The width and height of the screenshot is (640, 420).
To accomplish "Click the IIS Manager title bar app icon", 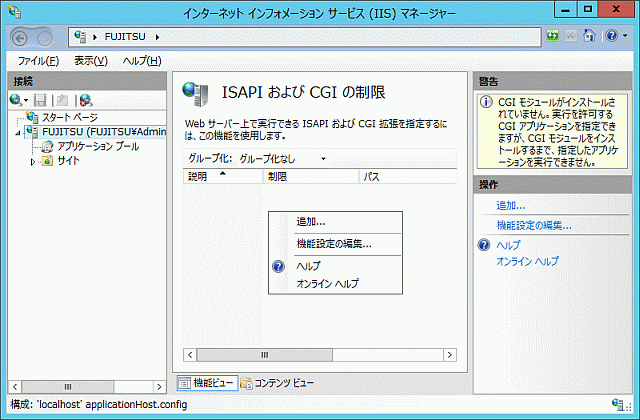I will click(x=15, y=12).
